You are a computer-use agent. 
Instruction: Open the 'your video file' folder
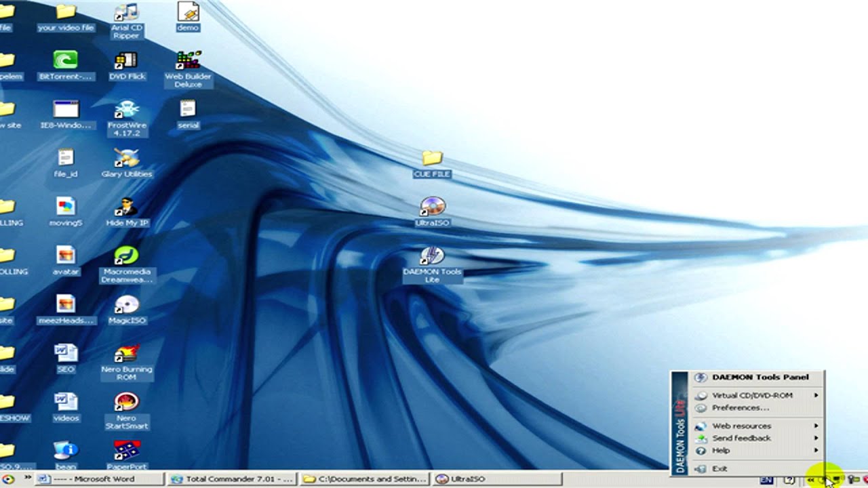(66, 18)
